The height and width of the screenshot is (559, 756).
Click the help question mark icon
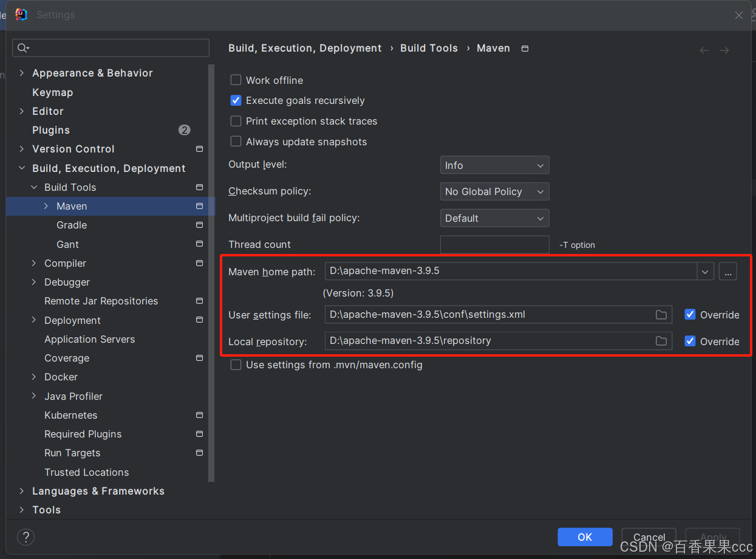[x=26, y=537]
